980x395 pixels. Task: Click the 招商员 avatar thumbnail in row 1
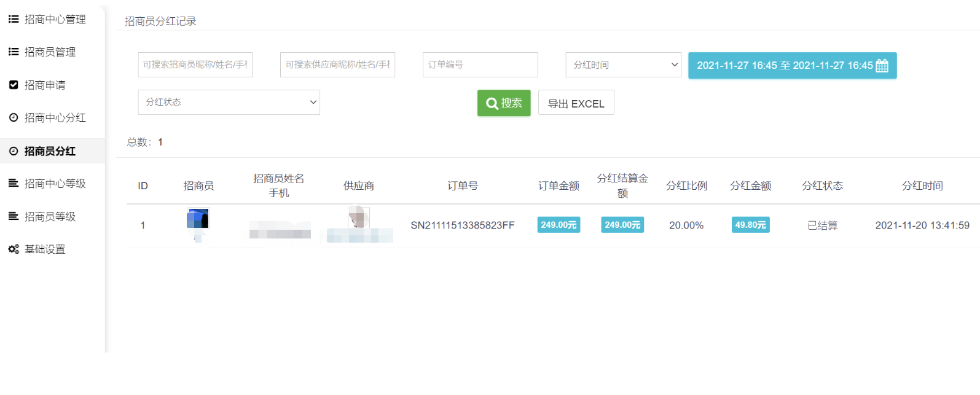pos(198,219)
